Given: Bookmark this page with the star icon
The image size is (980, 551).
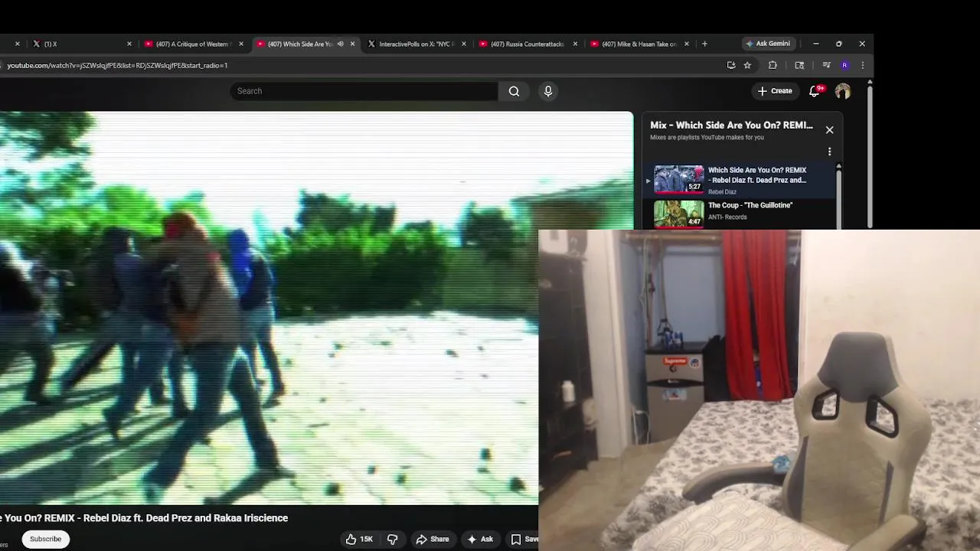Looking at the screenshot, I should click(x=747, y=65).
